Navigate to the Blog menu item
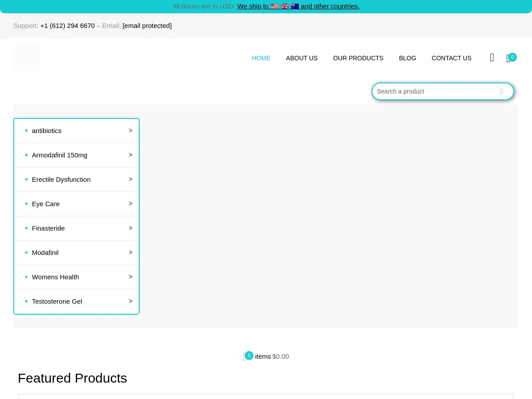This screenshot has width=532, height=399. coord(407,58)
